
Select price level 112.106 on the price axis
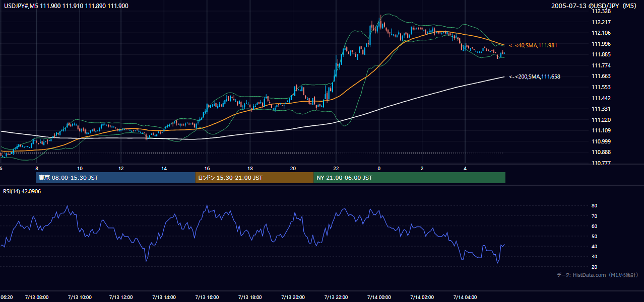click(601, 33)
